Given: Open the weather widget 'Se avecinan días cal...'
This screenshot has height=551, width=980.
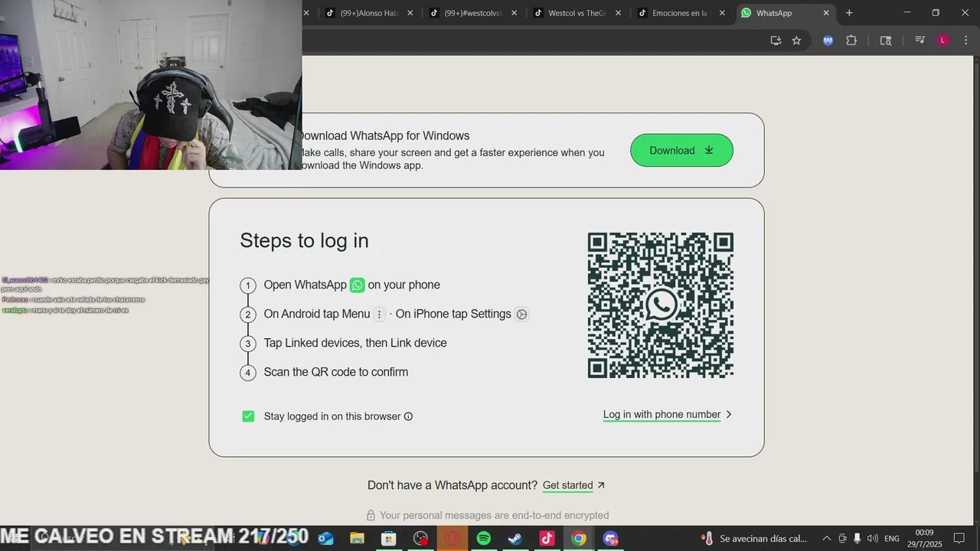Looking at the screenshot, I should pos(754,539).
